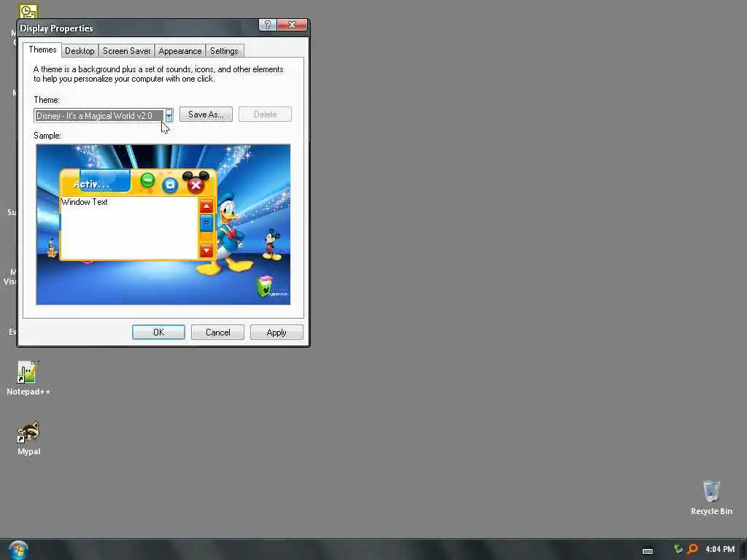Click the Save As... button
Viewport: 747px width, 560px height.
(206, 114)
